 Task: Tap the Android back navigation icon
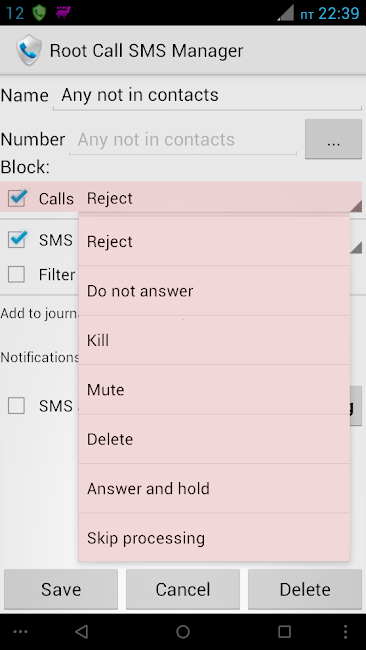(x=82, y=631)
